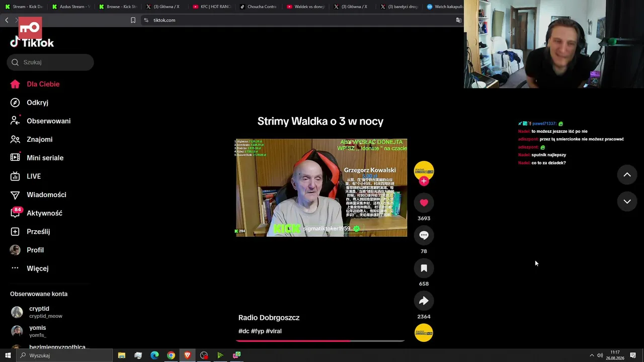Switch to the Choucha Contra tab
The image size is (644, 362).
[258, 7]
